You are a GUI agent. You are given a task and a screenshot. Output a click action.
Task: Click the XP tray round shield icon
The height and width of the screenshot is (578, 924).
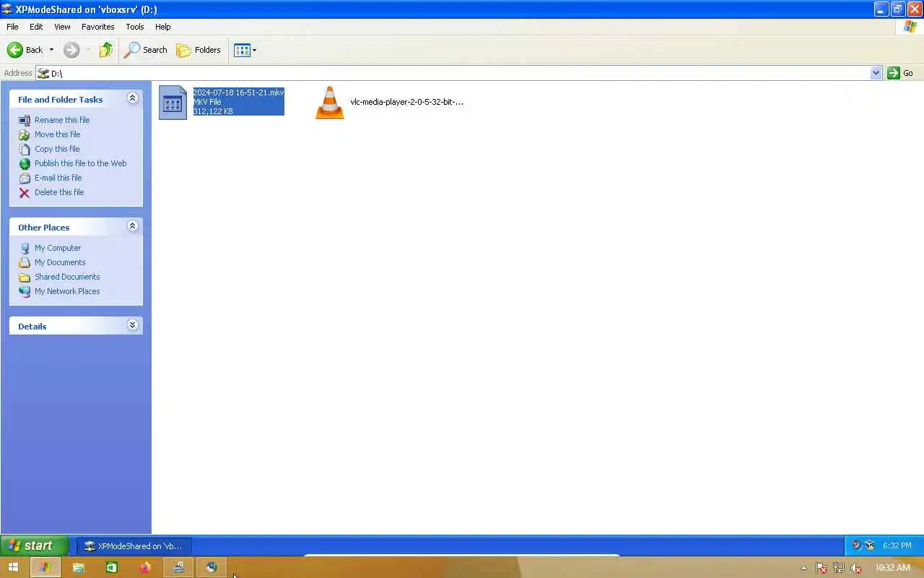point(857,545)
